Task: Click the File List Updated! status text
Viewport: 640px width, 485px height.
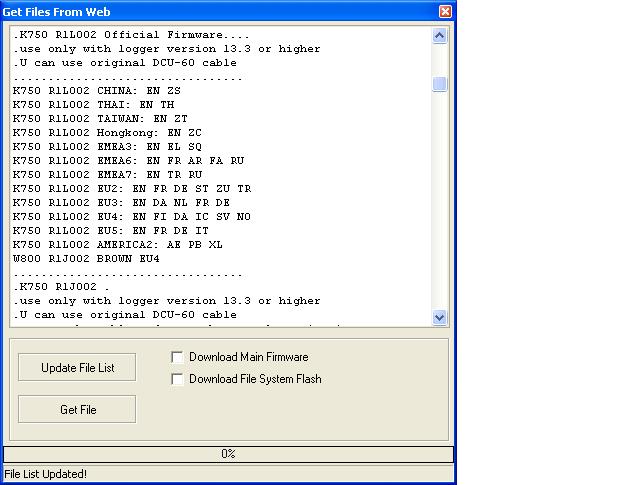Action: point(45,474)
